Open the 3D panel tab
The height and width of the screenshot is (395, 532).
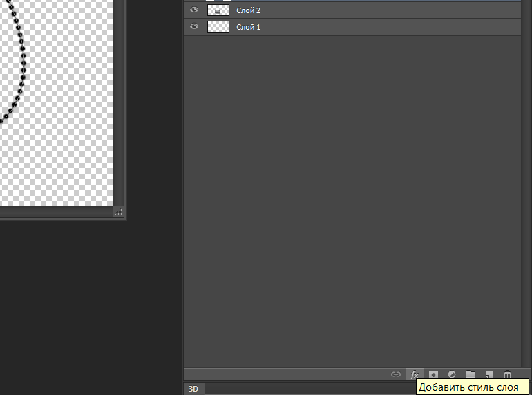click(194, 389)
